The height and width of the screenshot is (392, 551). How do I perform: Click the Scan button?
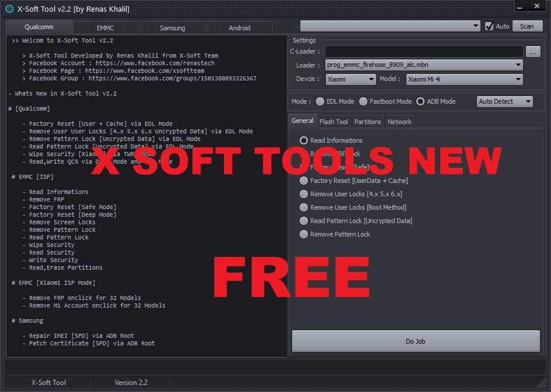coord(527,26)
